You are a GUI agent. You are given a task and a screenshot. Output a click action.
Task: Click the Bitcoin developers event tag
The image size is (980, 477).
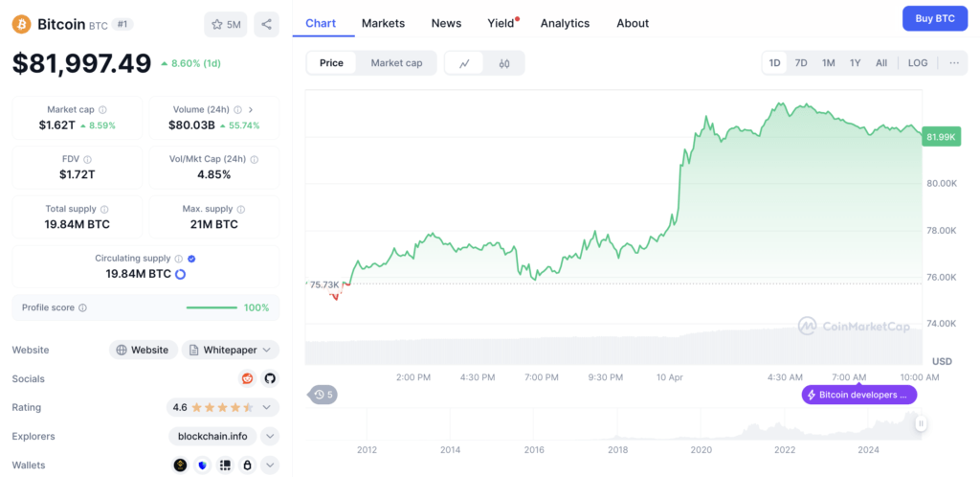(859, 395)
